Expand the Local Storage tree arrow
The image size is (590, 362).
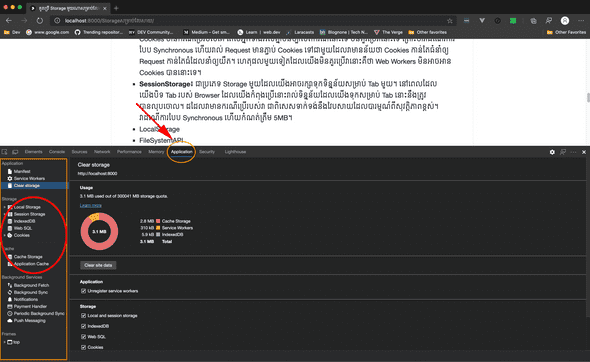[x=4, y=207]
